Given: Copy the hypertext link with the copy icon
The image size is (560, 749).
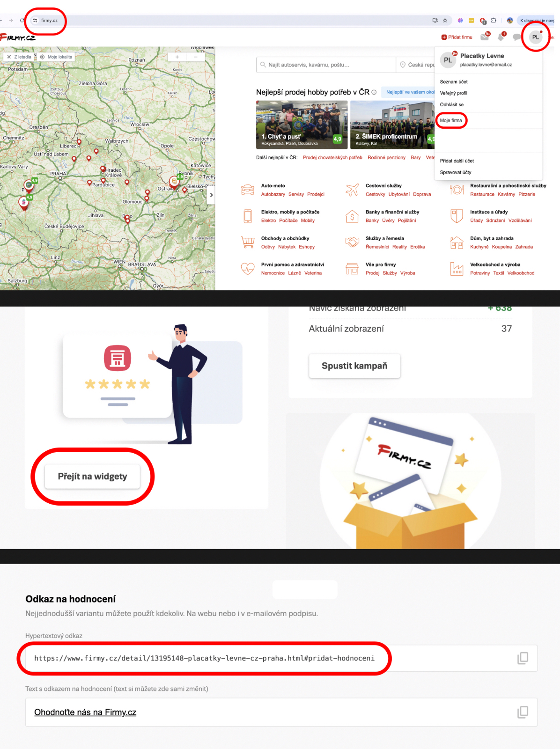Looking at the screenshot, I should click(x=523, y=658).
